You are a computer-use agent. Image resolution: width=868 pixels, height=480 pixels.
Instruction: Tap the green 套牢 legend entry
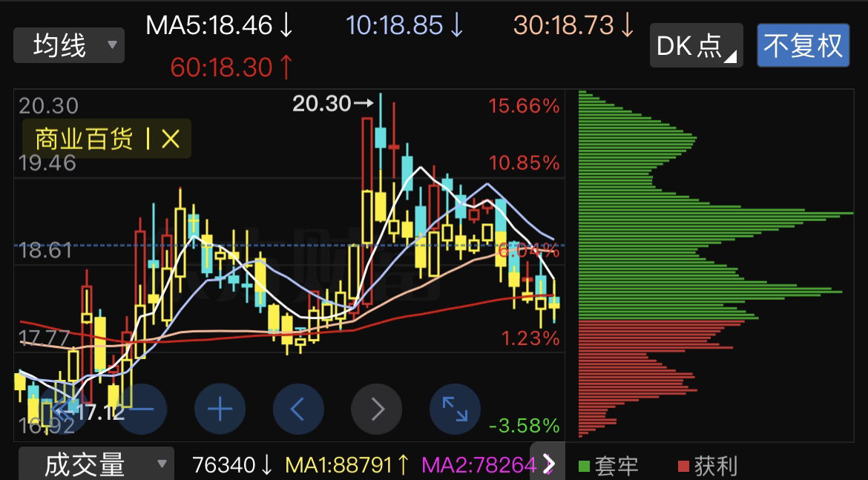click(608, 466)
